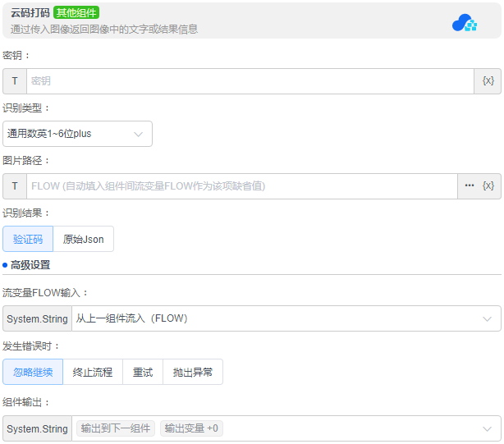Click the System.String label of 组件输出
The image size is (504, 444).
tap(37, 428)
